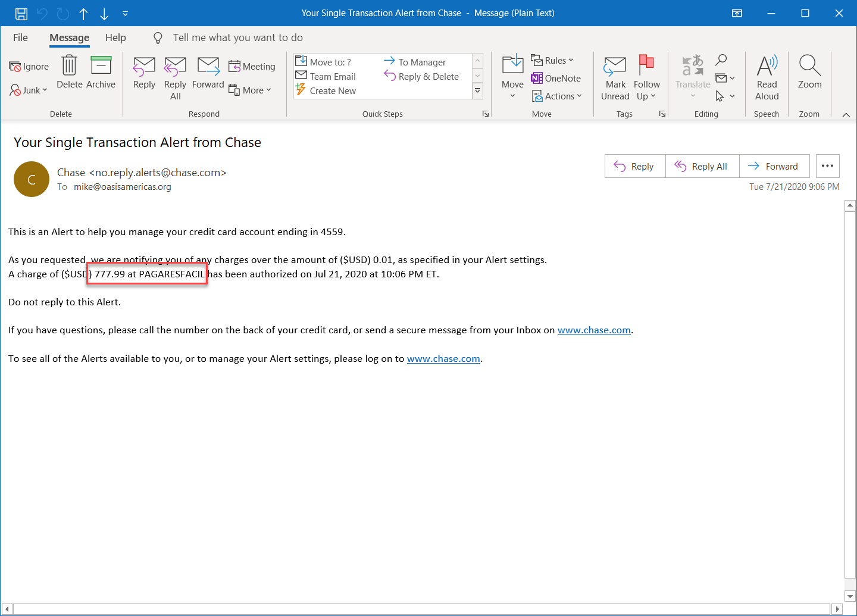Choose Reply & Delete quick step
The width and height of the screenshot is (857, 616).
pos(421,76)
